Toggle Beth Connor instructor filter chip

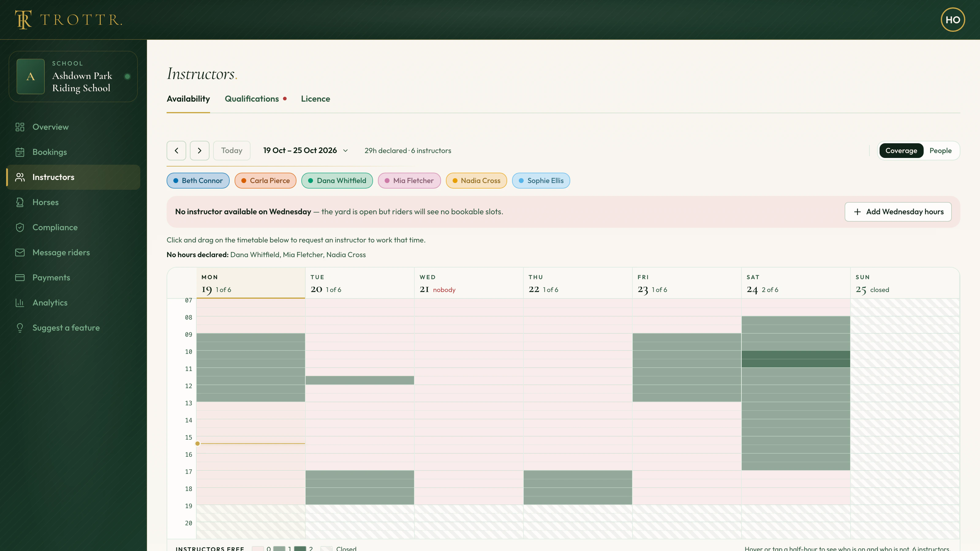click(x=198, y=181)
